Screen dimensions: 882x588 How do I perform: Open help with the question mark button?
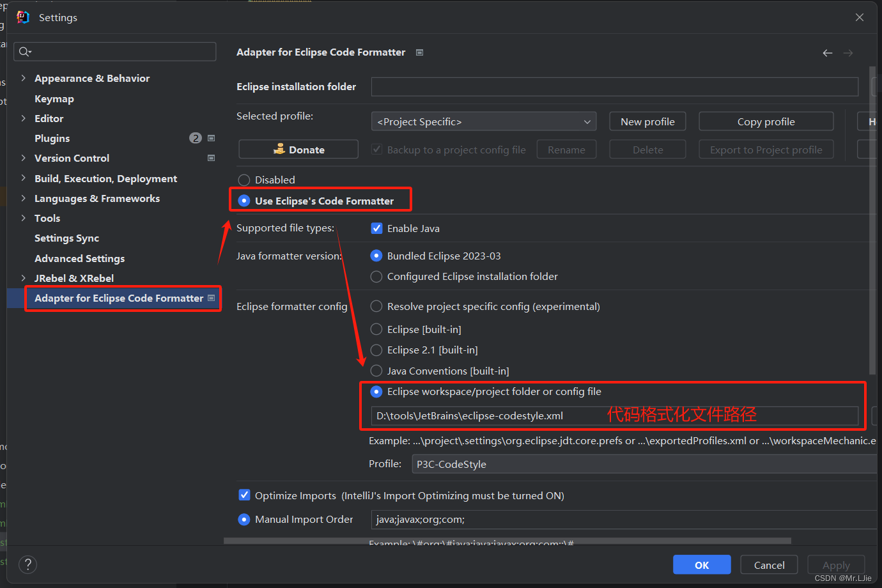click(x=27, y=564)
